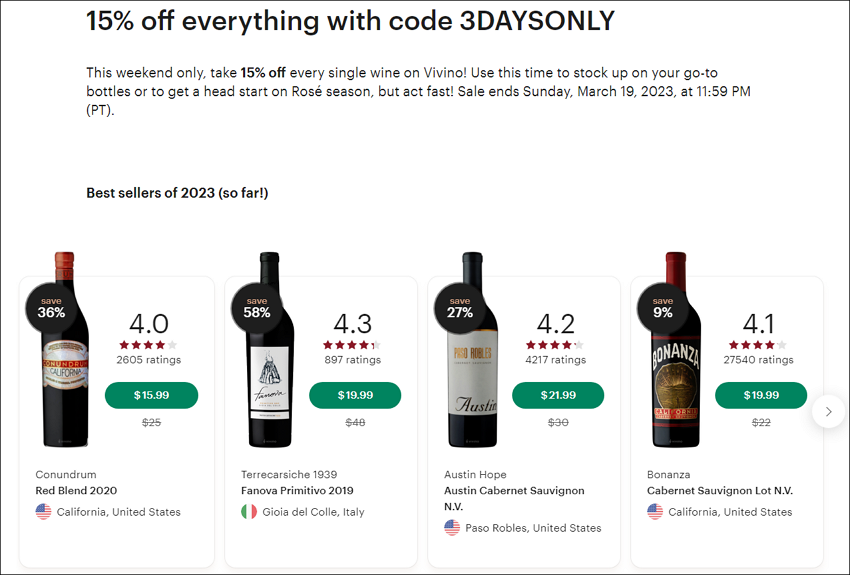Open the Red Blend 2020 wine link
The image size is (850, 575).
pos(76,490)
